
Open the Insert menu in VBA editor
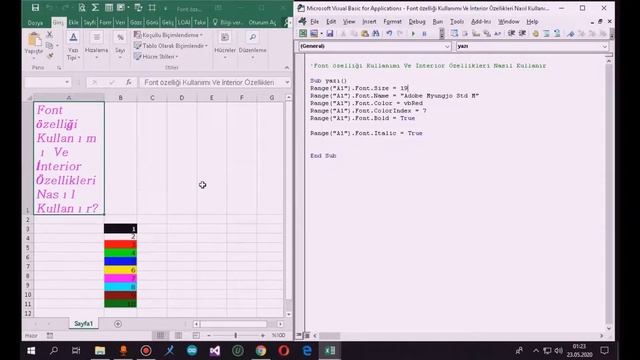[x=369, y=22]
